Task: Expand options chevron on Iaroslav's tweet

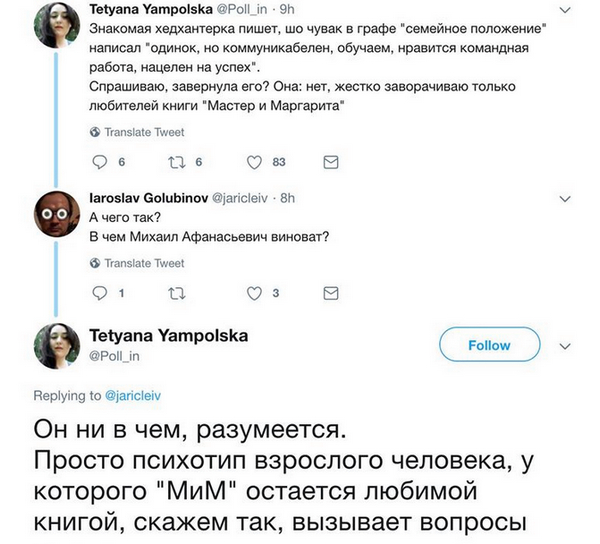Action: coord(567,198)
